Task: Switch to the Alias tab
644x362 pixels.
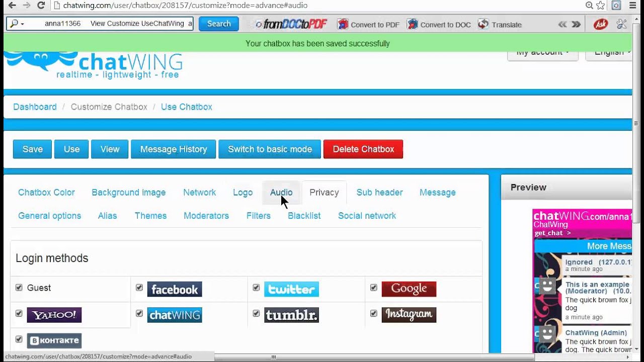Action: (108, 216)
